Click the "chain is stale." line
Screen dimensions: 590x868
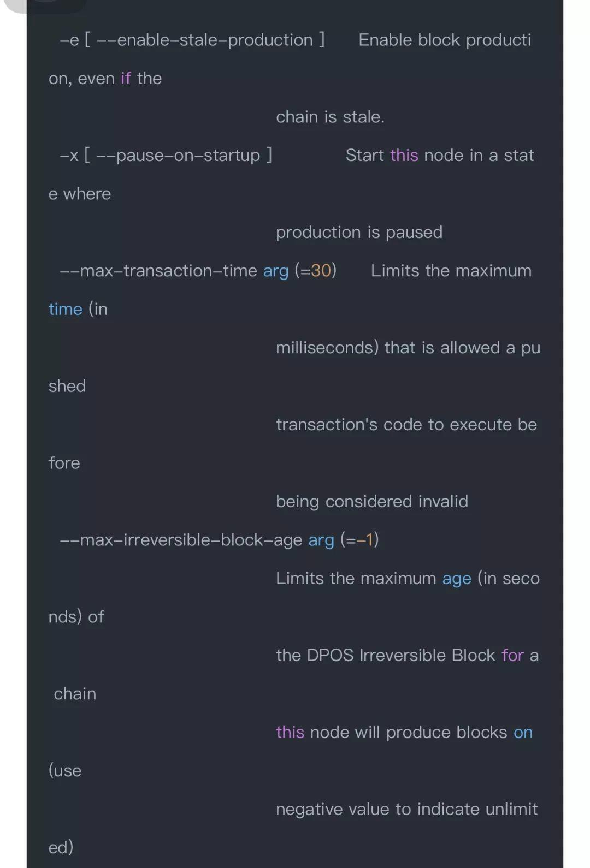click(330, 117)
